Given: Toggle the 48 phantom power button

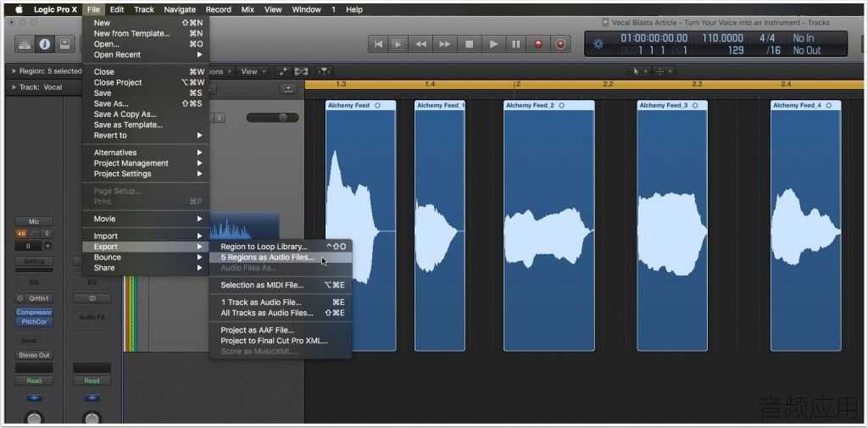Looking at the screenshot, I should (21, 234).
